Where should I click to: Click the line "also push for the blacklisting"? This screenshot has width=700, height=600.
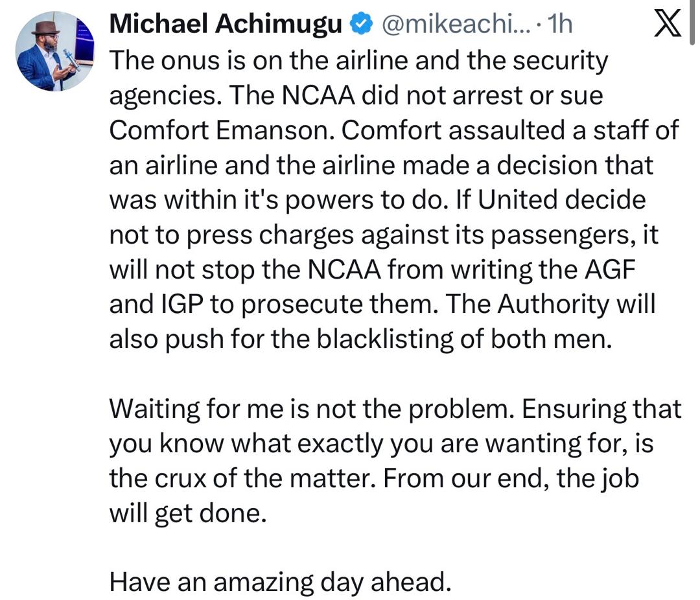(x=360, y=340)
